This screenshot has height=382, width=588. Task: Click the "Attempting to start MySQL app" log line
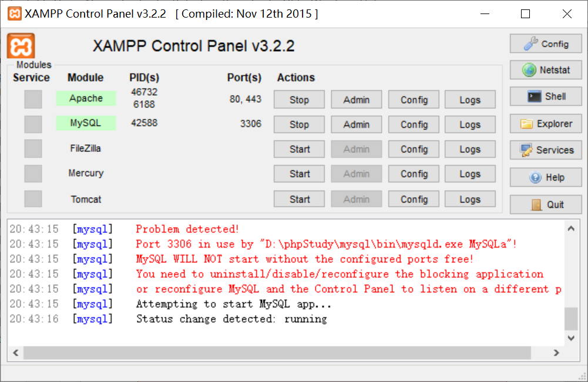coord(234,304)
